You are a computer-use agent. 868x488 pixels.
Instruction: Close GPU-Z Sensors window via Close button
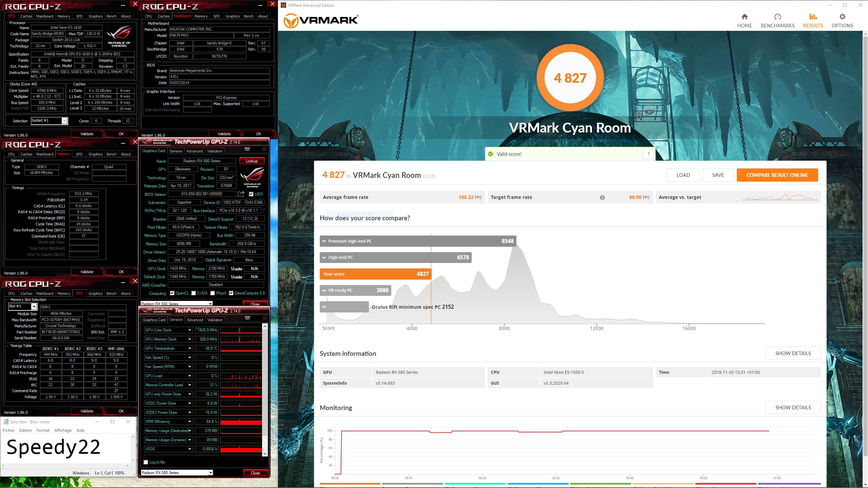tap(255, 473)
